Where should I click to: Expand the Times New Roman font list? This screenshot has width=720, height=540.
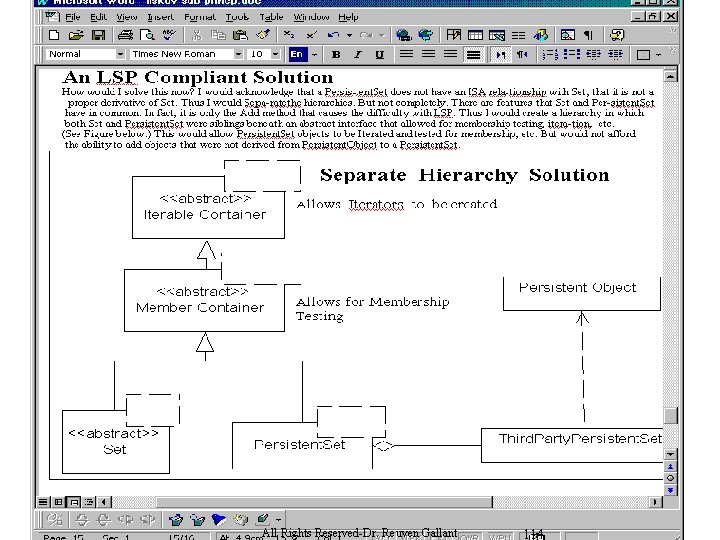(238, 54)
